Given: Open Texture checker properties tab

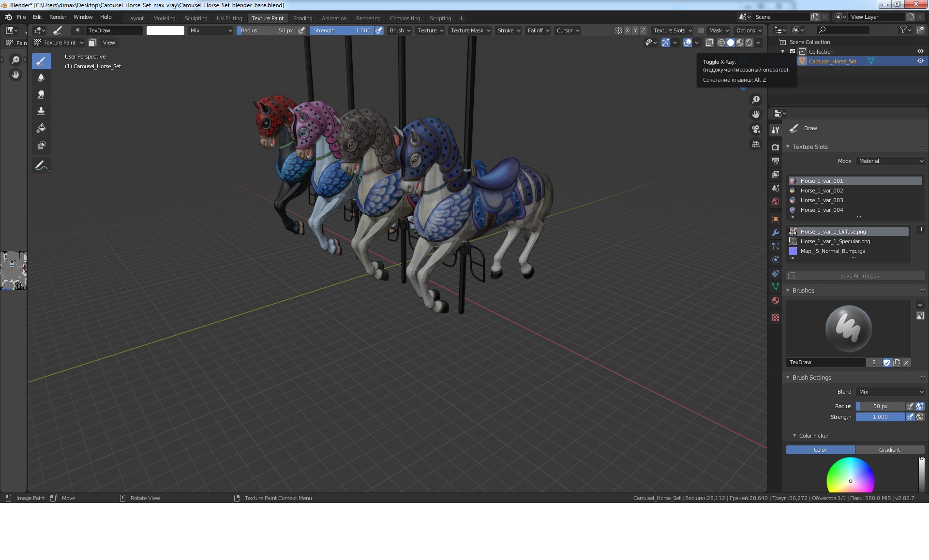Looking at the screenshot, I should [x=776, y=318].
